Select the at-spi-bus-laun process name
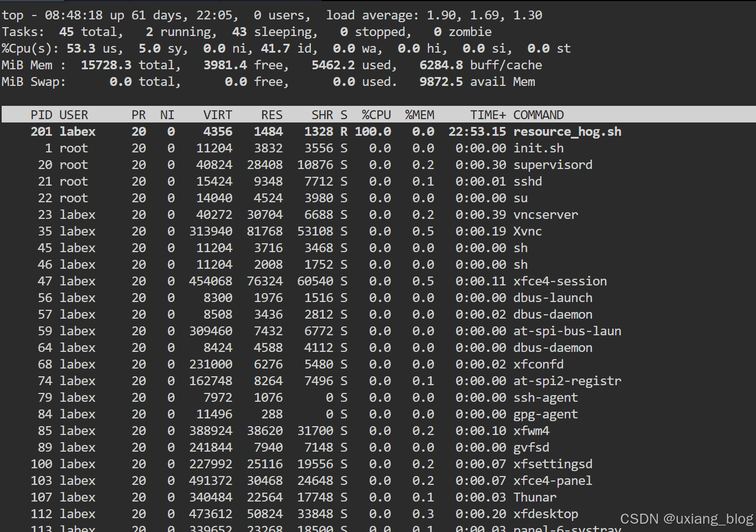The height and width of the screenshot is (532, 756). tap(567, 331)
